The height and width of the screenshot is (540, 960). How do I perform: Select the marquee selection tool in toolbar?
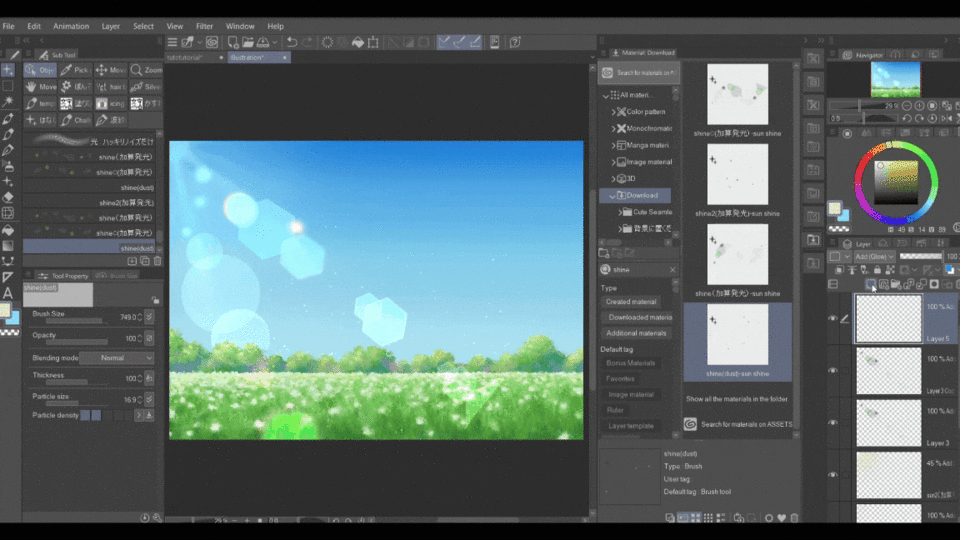(x=8, y=86)
